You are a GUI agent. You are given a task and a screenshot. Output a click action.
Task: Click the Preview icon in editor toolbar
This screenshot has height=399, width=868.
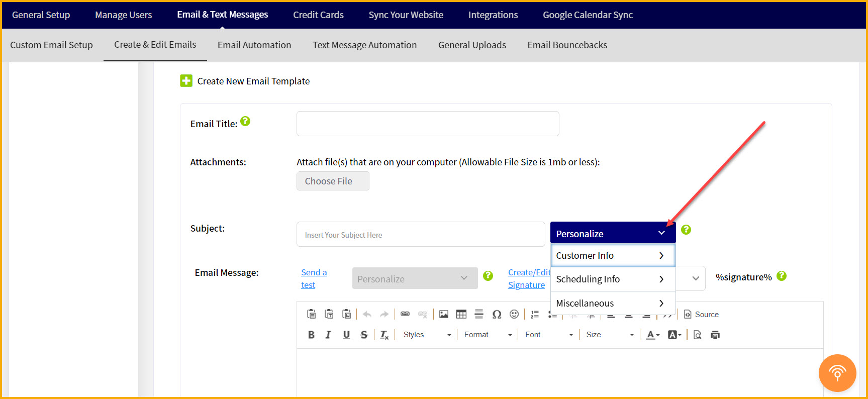tap(697, 335)
